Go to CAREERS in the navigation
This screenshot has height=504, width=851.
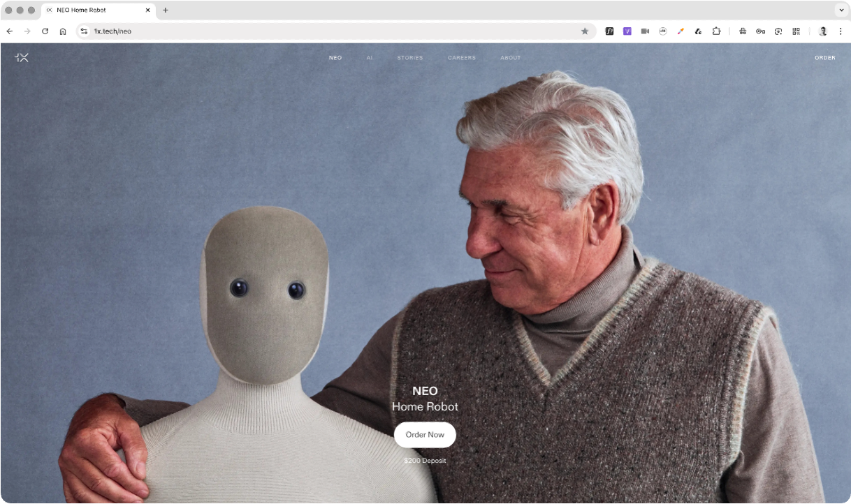tap(462, 58)
